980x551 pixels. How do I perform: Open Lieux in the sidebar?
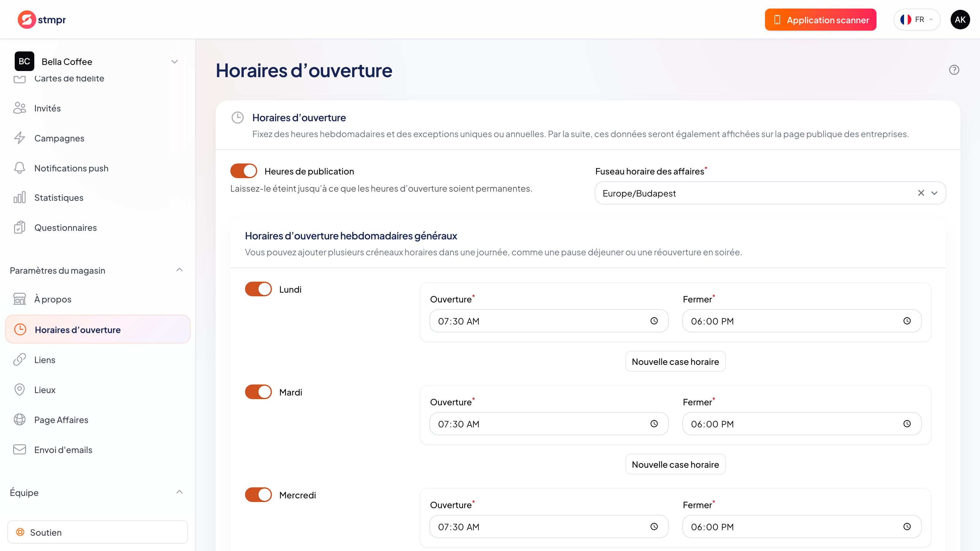tap(98, 389)
